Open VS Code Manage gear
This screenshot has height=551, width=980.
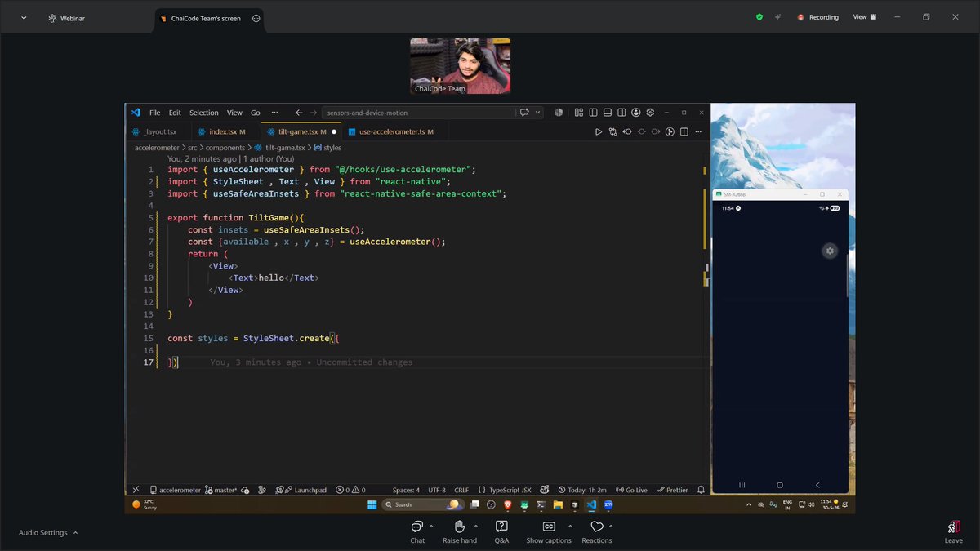pyautogui.click(x=650, y=113)
